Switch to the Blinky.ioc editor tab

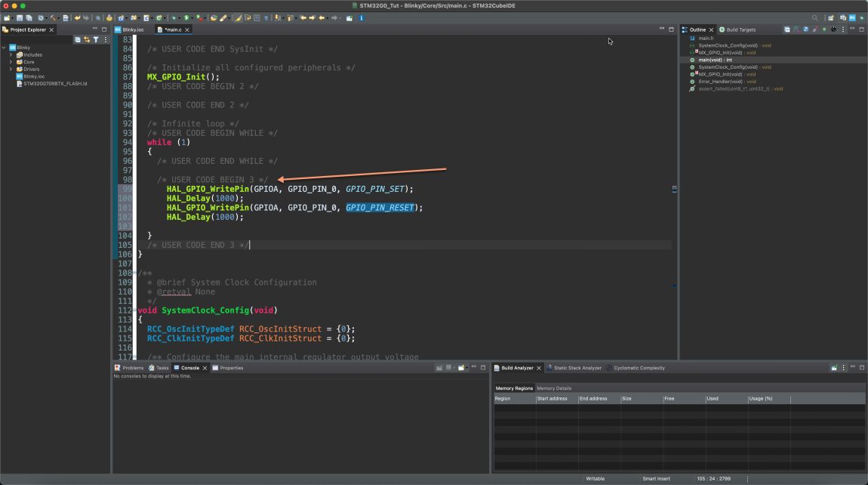[x=130, y=29]
